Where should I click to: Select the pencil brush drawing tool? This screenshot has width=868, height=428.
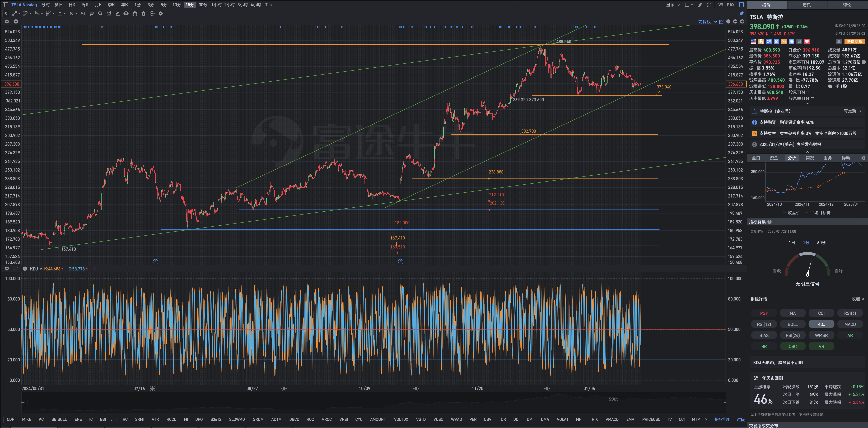click(117, 14)
